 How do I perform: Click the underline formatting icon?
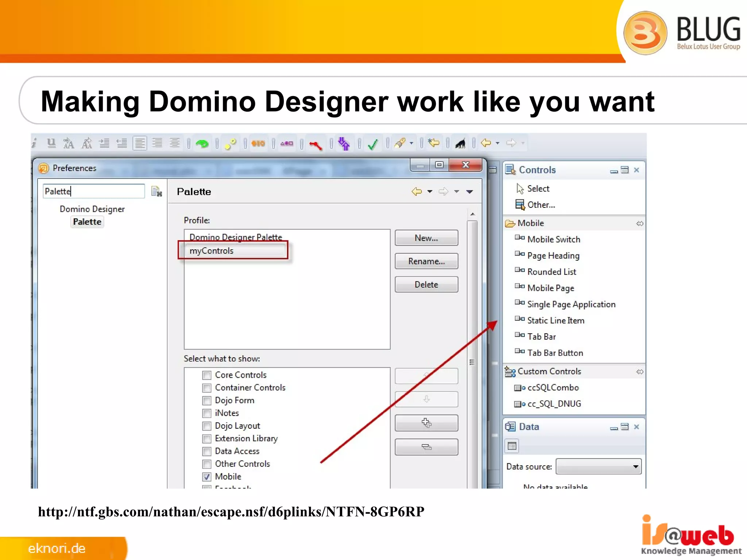pyautogui.click(x=51, y=143)
